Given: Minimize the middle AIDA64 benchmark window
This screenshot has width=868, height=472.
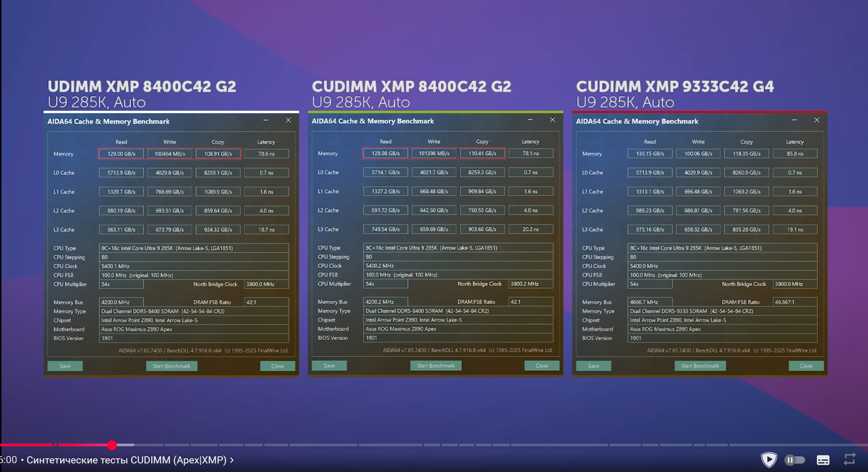Looking at the screenshot, I should coord(530,120).
